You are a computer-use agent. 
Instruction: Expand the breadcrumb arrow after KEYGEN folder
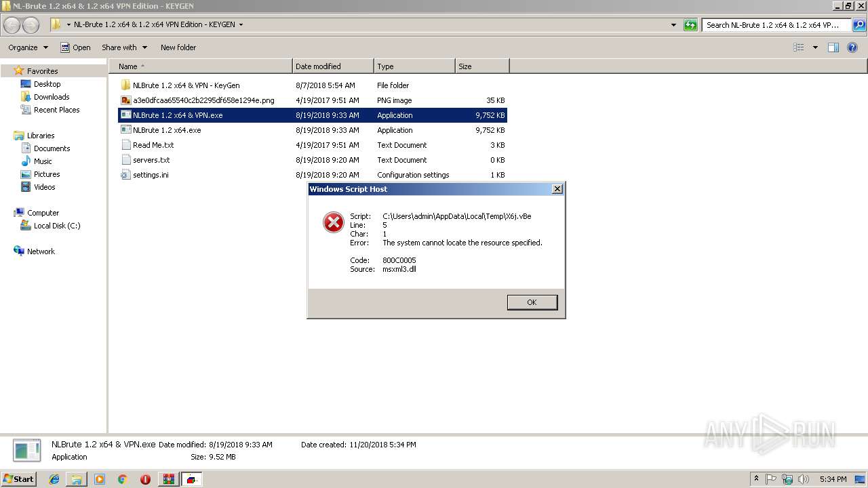(x=241, y=25)
